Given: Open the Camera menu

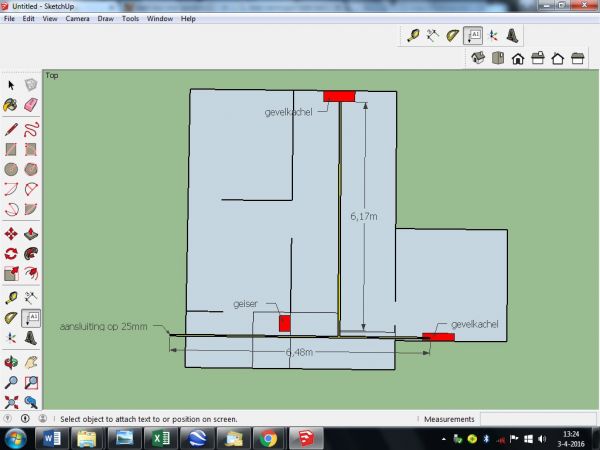Looking at the screenshot, I should tap(77, 18).
